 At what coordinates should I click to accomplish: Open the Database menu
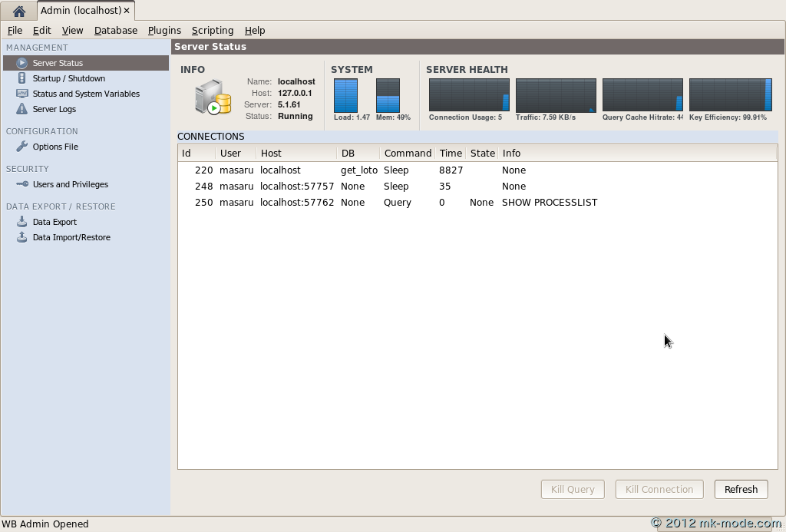pos(116,31)
